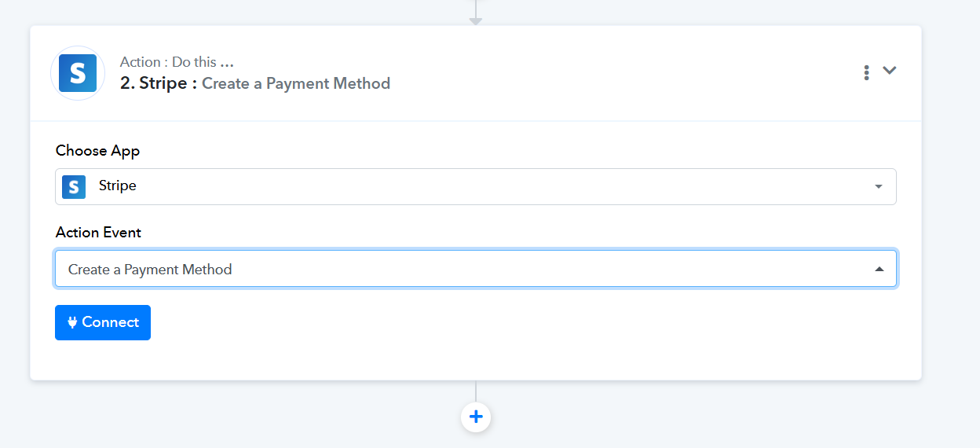Screen dimensions: 980x448
Task: Click the empty card space below the Connect button
Action: 475,360
